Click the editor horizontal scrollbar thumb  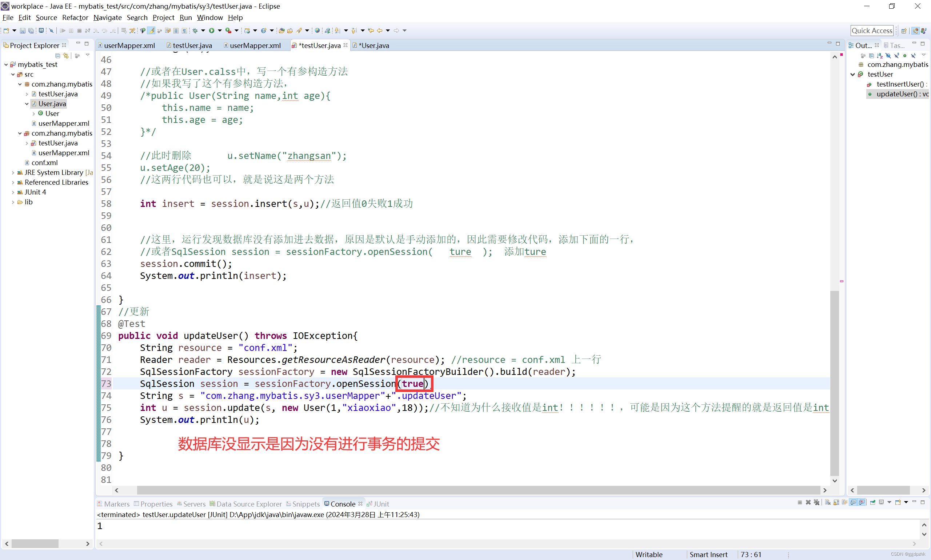tap(478, 490)
